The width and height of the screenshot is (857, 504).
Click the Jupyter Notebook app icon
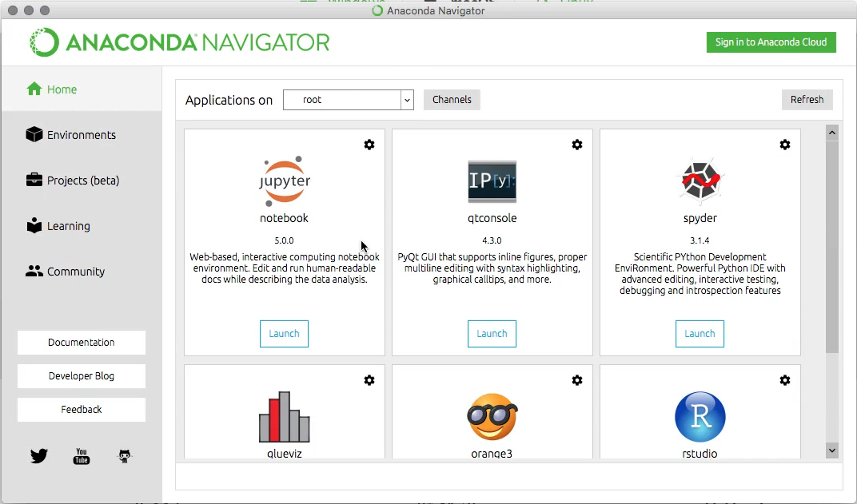284,182
